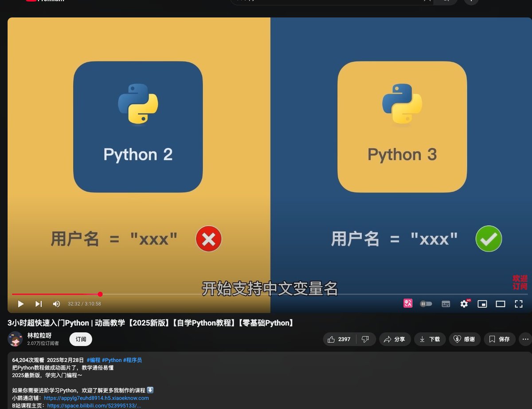Screen dimensions: 532x409
Task: Like the video with thumbs up
Action: pos(339,339)
